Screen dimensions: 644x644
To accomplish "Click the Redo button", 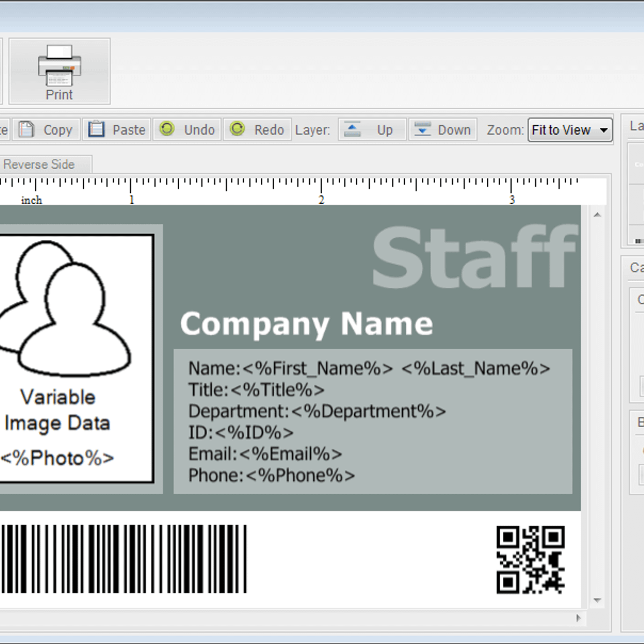I will [x=258, y=129].
